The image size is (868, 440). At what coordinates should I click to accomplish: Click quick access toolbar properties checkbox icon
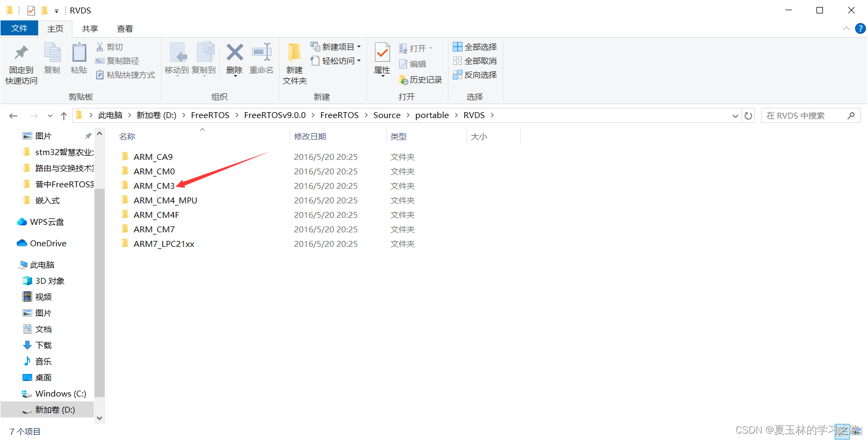31,10
